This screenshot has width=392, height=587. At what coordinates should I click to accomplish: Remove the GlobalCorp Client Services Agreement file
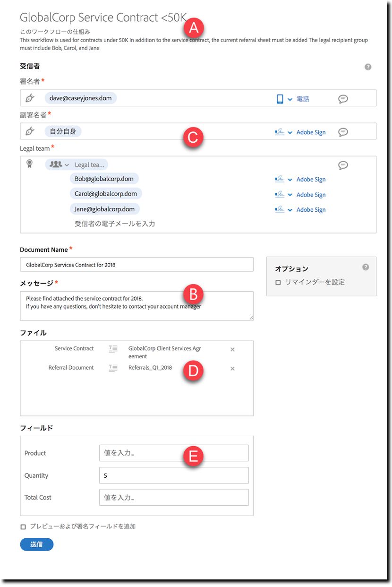[232, 349]
